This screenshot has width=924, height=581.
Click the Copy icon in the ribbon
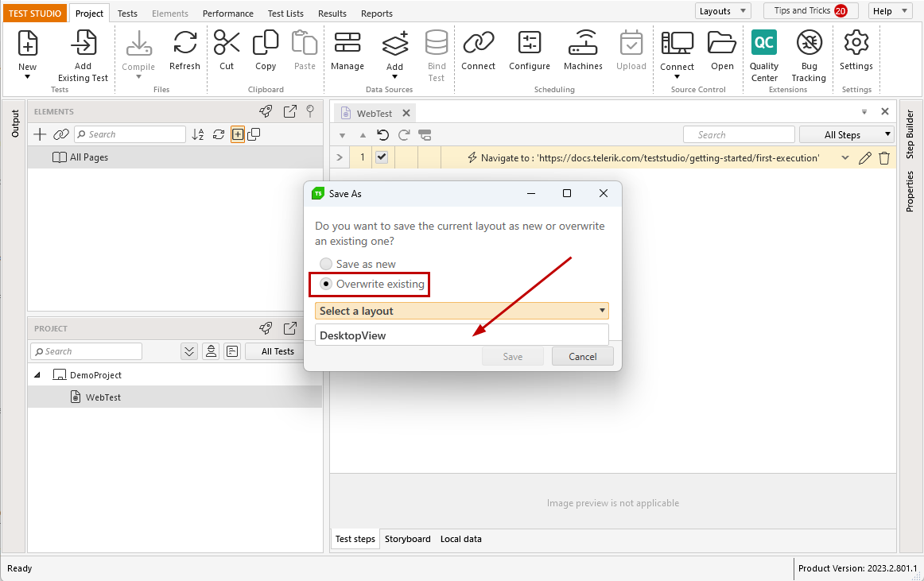point(266,43)
